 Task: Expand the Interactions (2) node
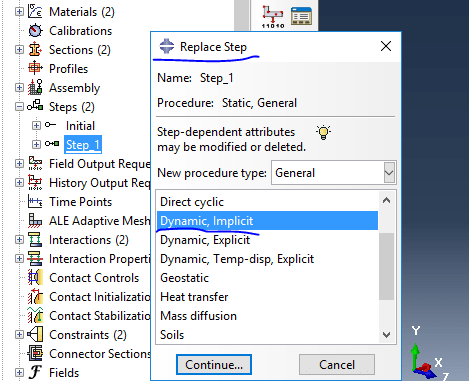coord(19,240)
